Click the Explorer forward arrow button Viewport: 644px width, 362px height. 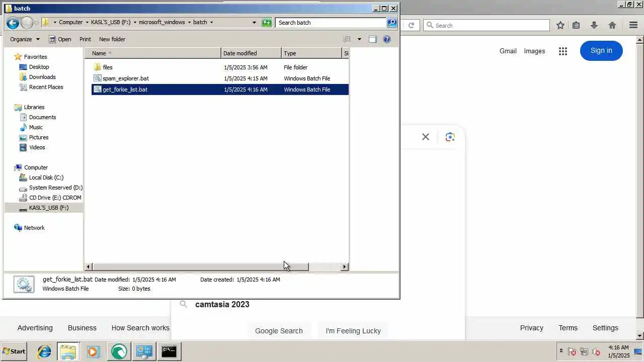[27, 23]
